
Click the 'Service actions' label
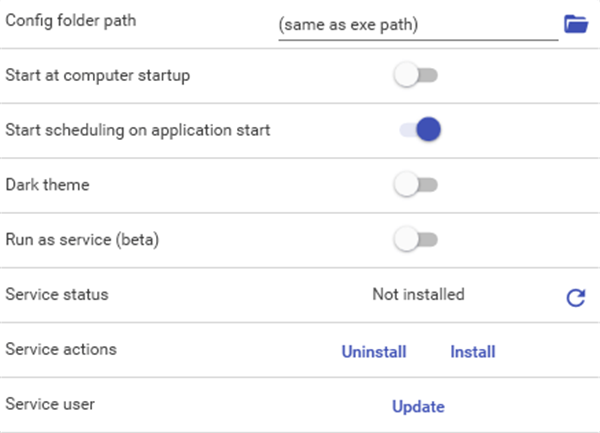[61, 350]
